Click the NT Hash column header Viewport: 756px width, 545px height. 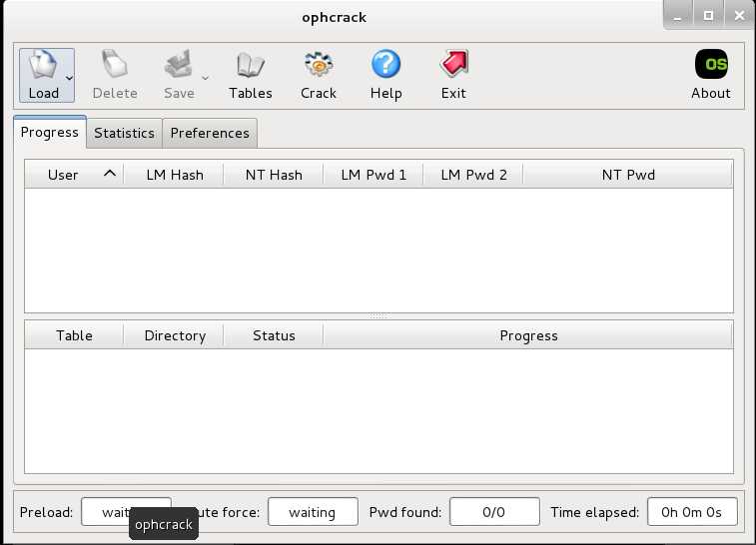274,175
